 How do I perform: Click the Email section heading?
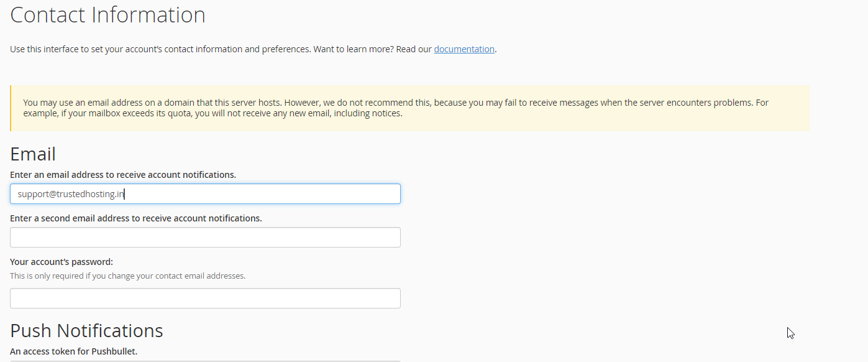coord(33,154)
